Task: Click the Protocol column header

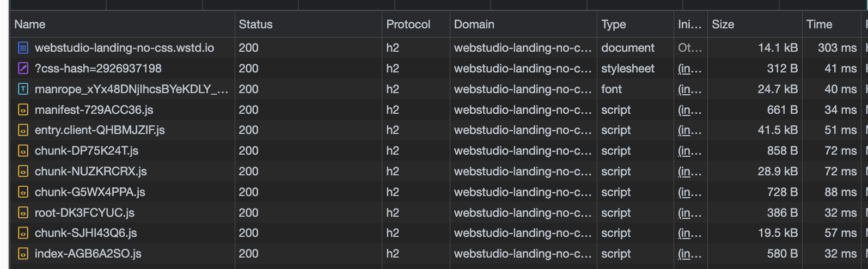Action: (x=408, y=25)
